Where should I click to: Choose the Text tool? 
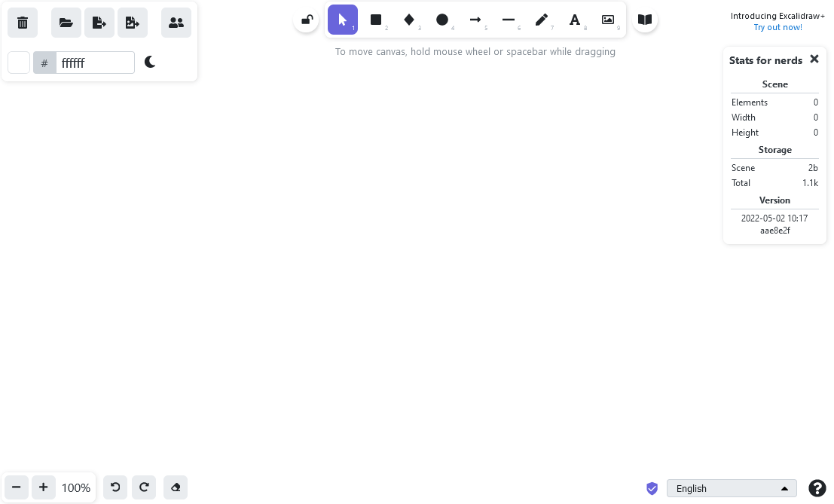pos(575,20)
